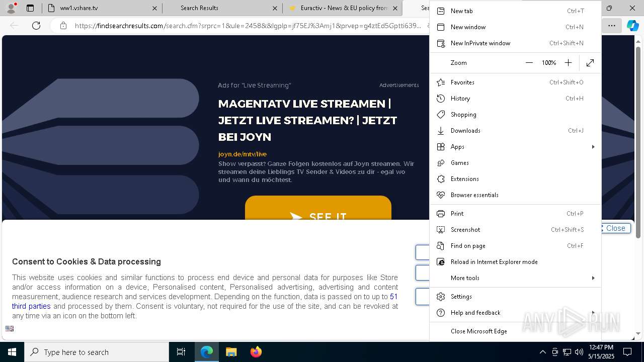
Task: Switch to the Euractiv news tab
Action: pos(343,8)
